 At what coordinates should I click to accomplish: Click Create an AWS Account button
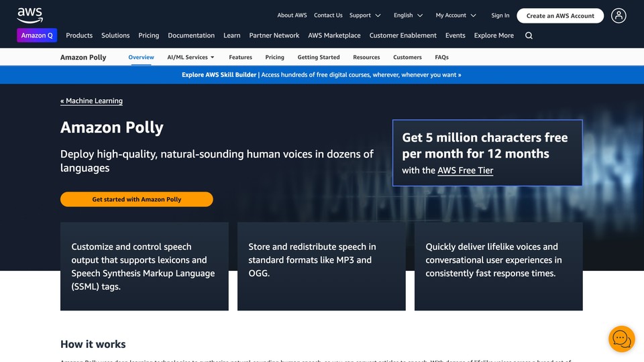click(x=560, y=15)
